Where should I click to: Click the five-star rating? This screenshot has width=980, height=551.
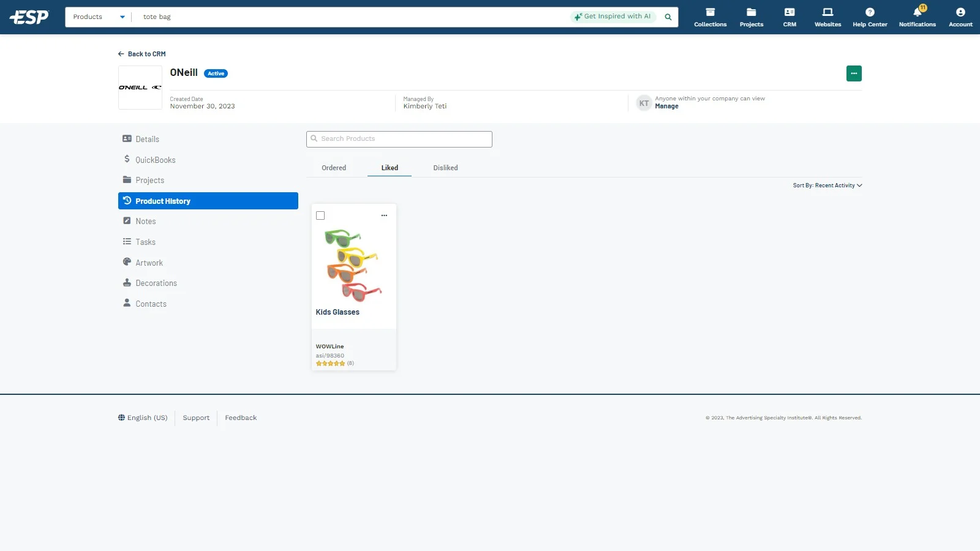pyautogui.click(x=330, y=364)
